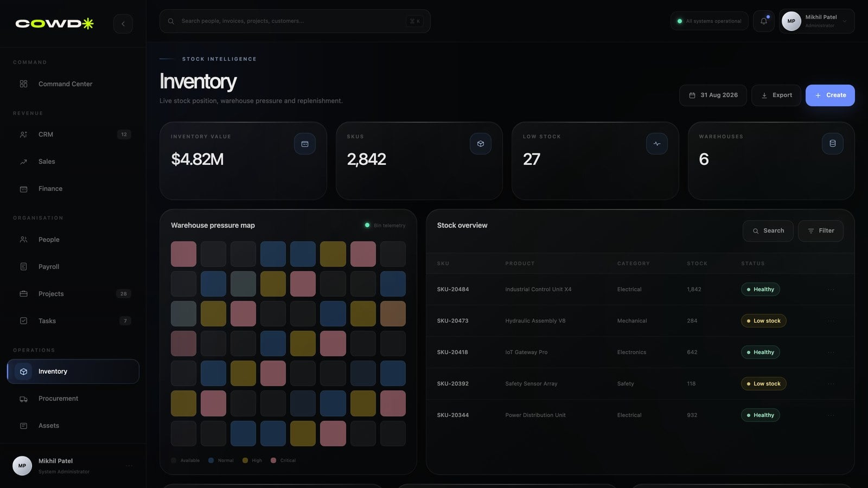This screenshot has height=488, width=868.
Task: Click the MP avatar in top bar
Action: 792,21
